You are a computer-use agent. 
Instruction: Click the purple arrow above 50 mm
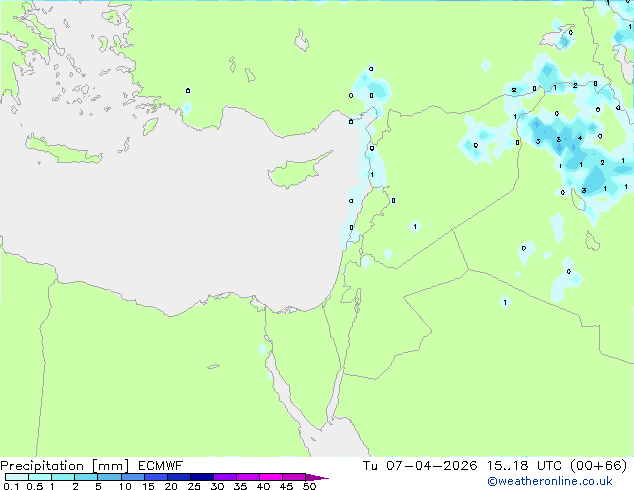317,477
